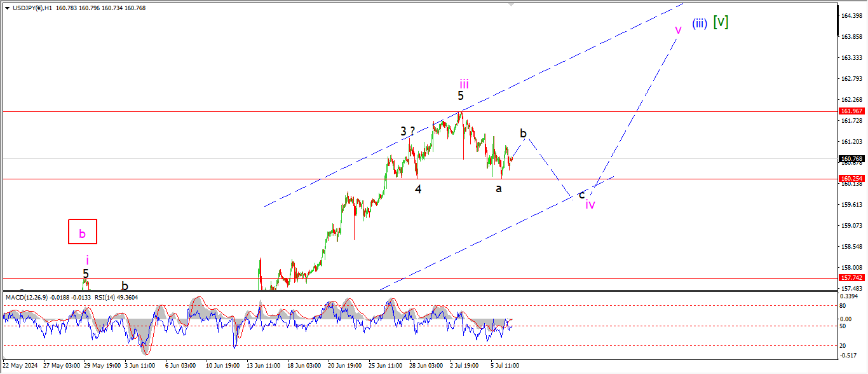The image size is (868, 374).
Task: Select the magenta 'iv' wave label
Action: [x=590, y=204]
